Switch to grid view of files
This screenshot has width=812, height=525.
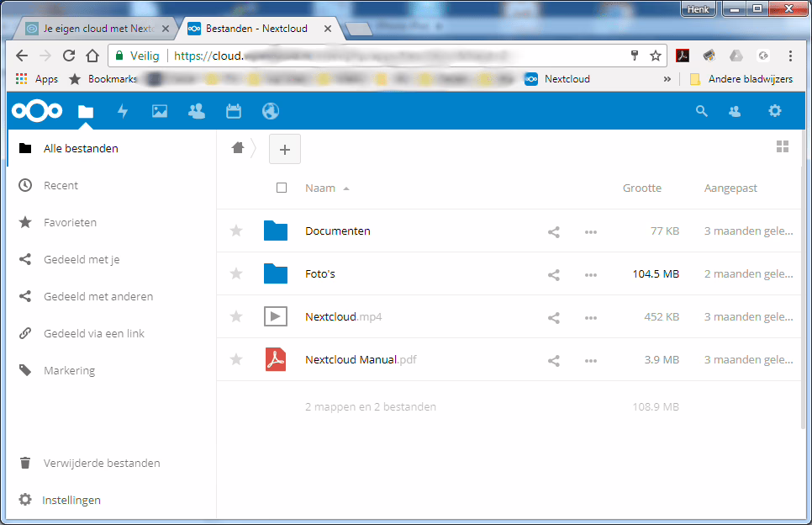click(x=783, y=146)
